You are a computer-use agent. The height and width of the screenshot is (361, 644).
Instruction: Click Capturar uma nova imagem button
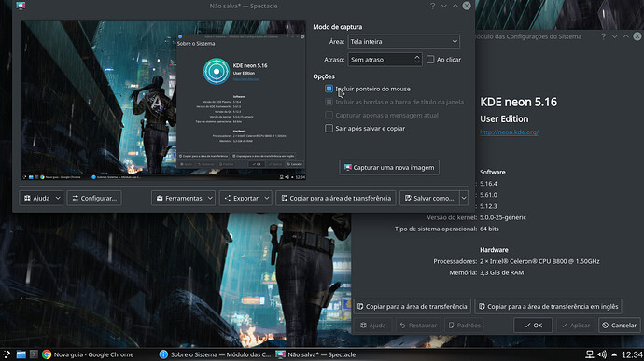[x=389, y=168]
